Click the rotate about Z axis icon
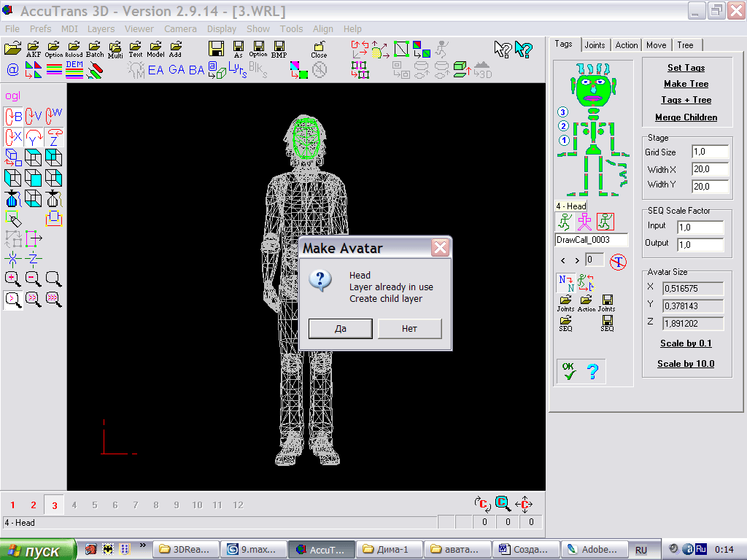The width and height of the screenshot is (747, 560). point(54,137)
